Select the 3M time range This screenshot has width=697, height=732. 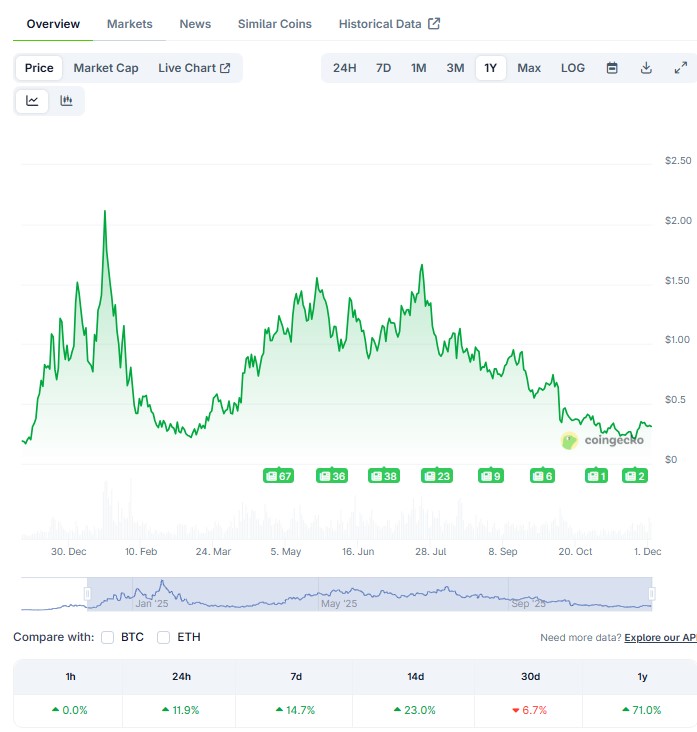[x=455, y=68]
